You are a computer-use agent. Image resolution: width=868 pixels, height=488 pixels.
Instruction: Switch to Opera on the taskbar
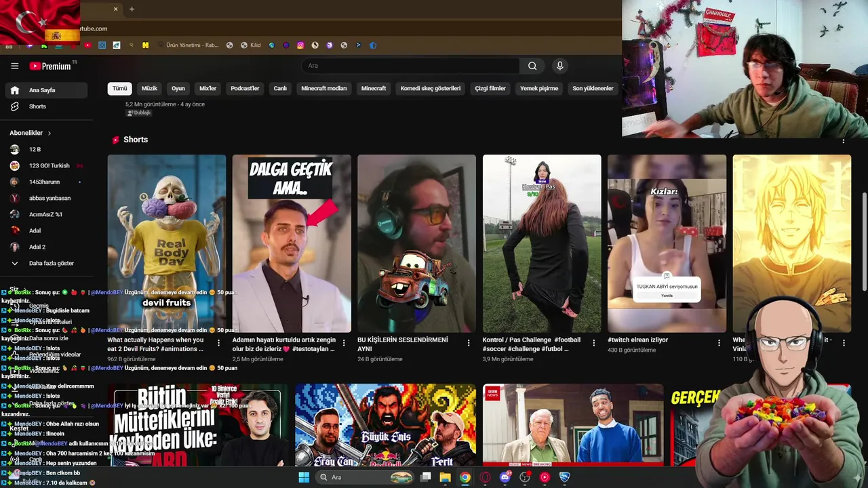[x=485, y=477]
